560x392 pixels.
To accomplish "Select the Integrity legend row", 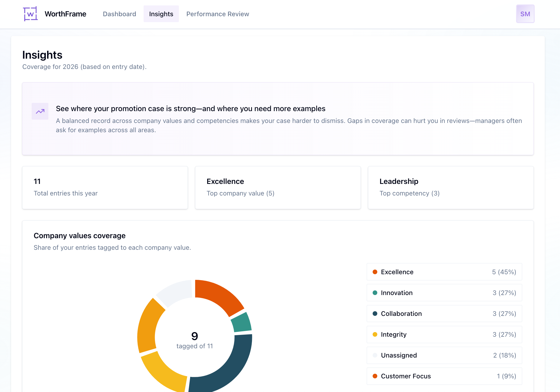I will 444,334.
